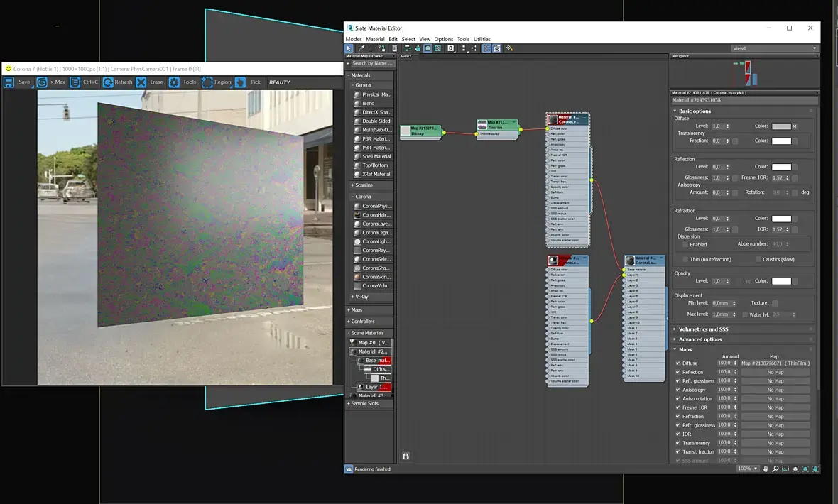
Task: Open Material menu
Action: click(375, 39)
